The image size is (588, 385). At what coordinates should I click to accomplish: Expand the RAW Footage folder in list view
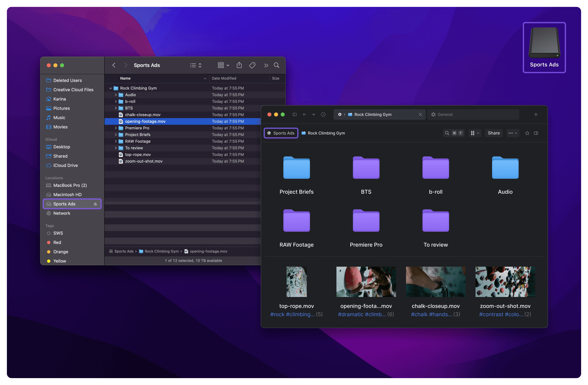click(116, 141)
